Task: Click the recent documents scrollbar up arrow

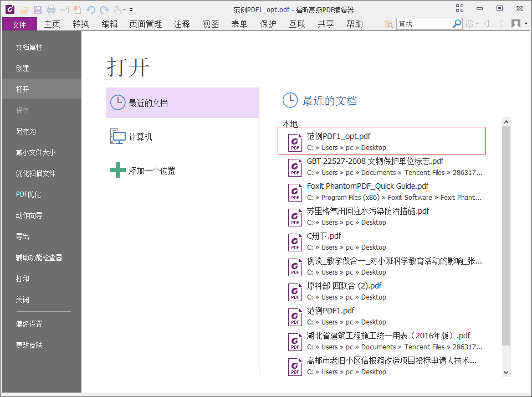Action: pos(506,122)
